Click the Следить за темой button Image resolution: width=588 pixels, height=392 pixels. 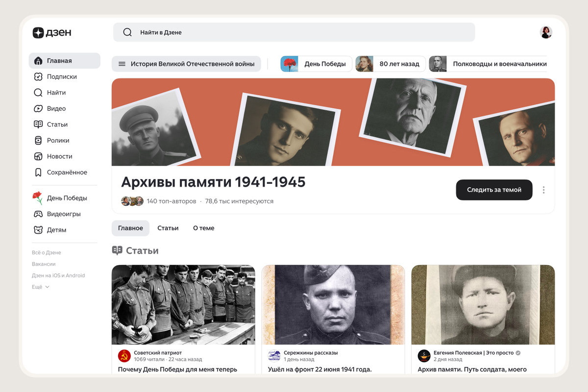[494, 190]
